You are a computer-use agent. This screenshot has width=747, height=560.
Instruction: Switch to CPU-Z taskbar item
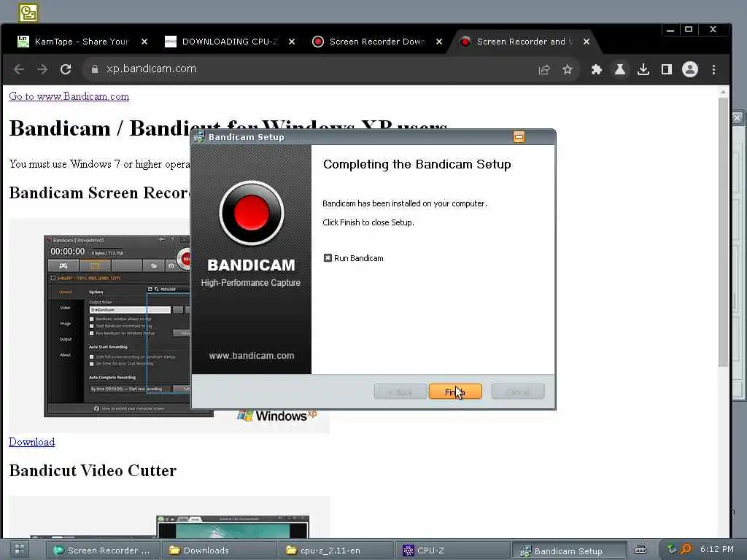tap(452, 550)
